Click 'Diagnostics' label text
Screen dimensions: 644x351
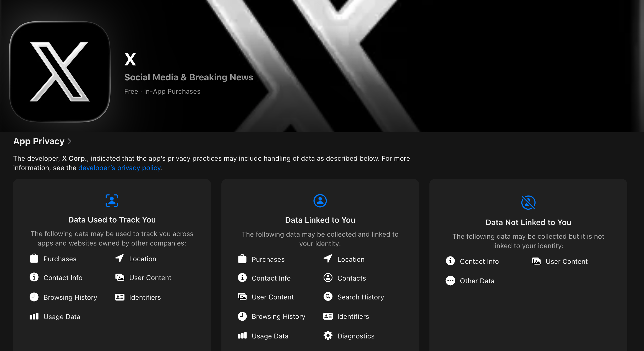coord(356,336)
